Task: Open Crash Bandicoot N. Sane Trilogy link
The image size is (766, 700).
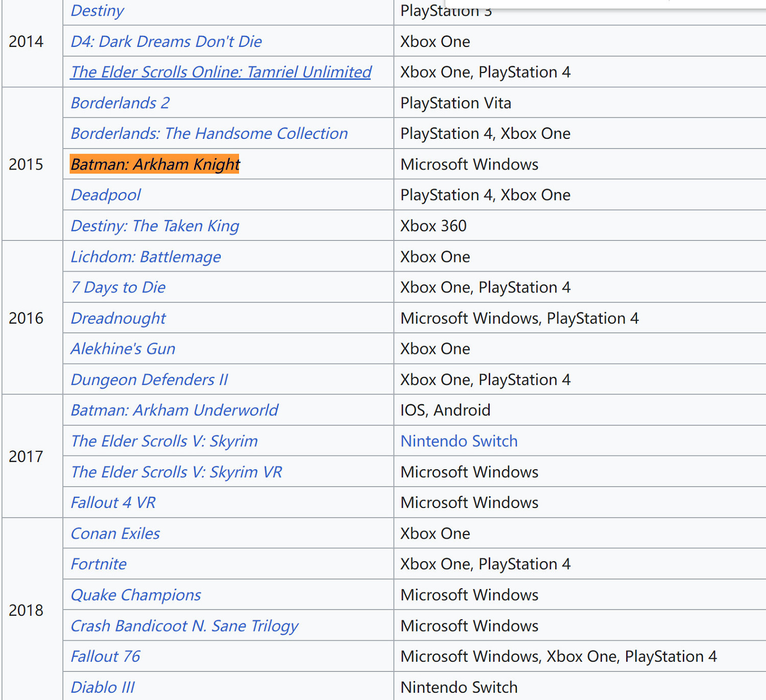Action: coord(184,626)
